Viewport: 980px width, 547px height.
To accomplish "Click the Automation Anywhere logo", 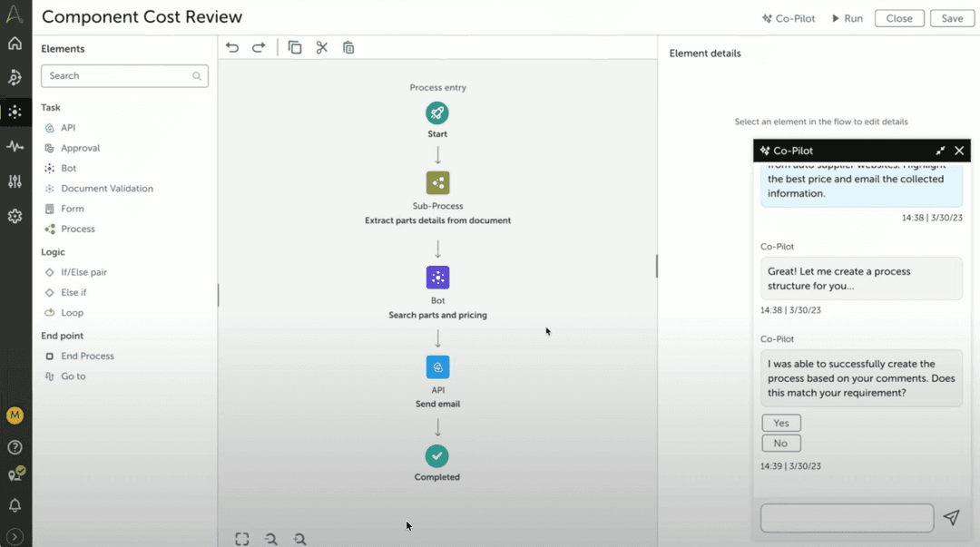I will 15,14.
